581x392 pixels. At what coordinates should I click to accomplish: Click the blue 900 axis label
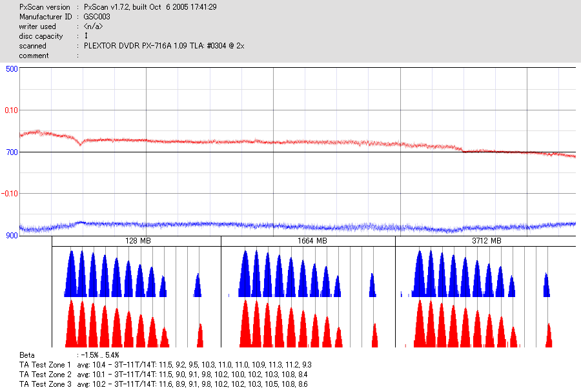click(x=12, y=235)
